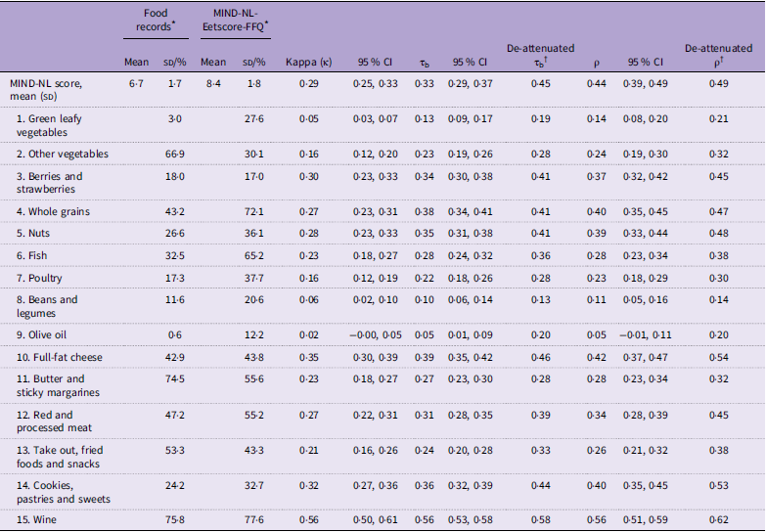Select the first 'De-attenuated τb' column header
Image resolution: width=766 pixels, height=532 pixels.
539,55
